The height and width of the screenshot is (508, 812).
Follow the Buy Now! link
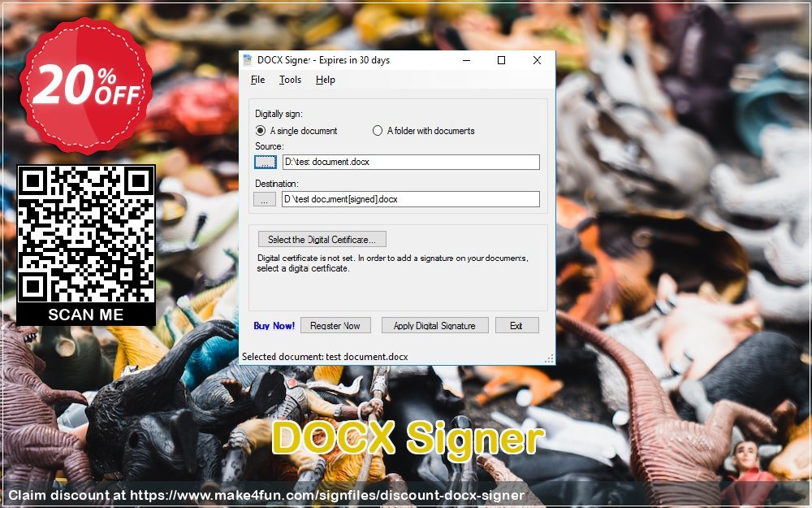(x=274, y=326)
